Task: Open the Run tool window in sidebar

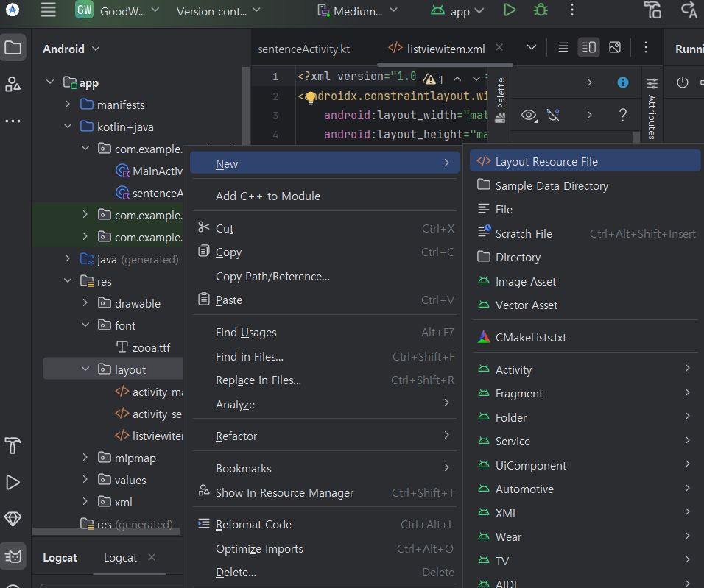Action: (x=13, y=483)
